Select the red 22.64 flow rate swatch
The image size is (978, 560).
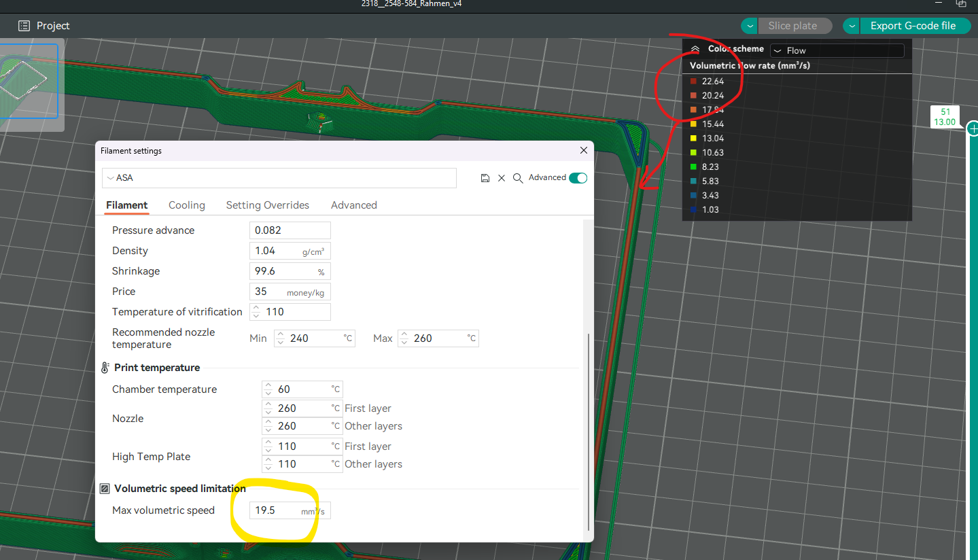(694, 81)
